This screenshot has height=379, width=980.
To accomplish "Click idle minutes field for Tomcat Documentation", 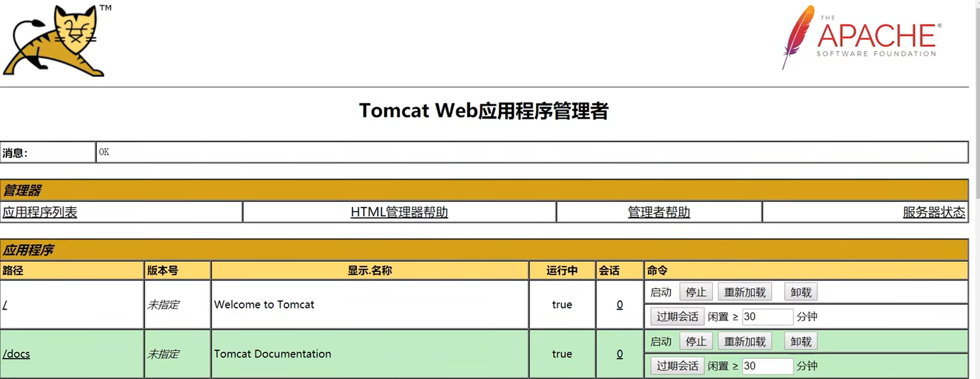I will tap(767, 366).
